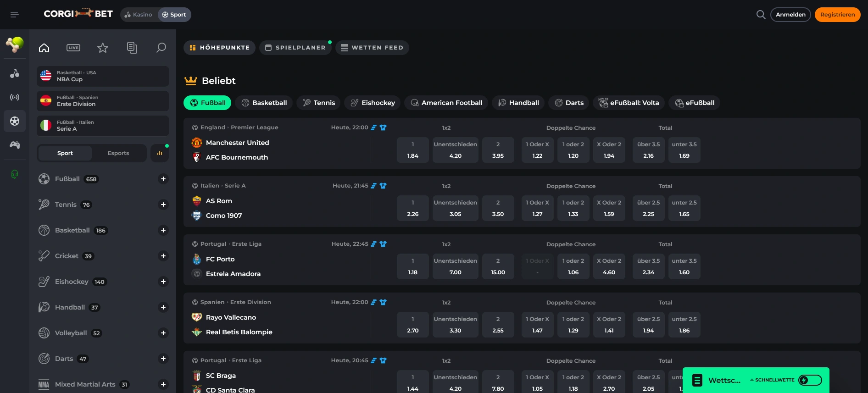Expand the Fußball category
Image resolution: width=868 pixels, height=393 pixels.
coord(163,179)
